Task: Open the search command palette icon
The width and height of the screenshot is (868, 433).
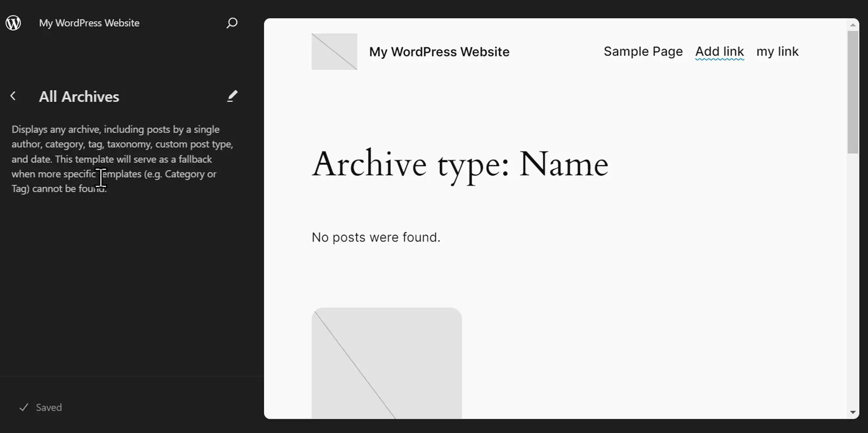Action: [232, 23]
